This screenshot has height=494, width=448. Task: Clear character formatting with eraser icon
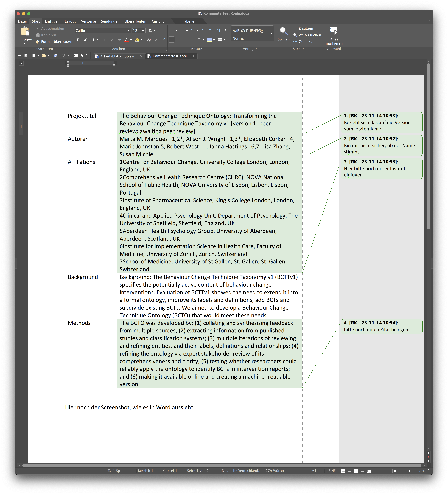[149, 40]
